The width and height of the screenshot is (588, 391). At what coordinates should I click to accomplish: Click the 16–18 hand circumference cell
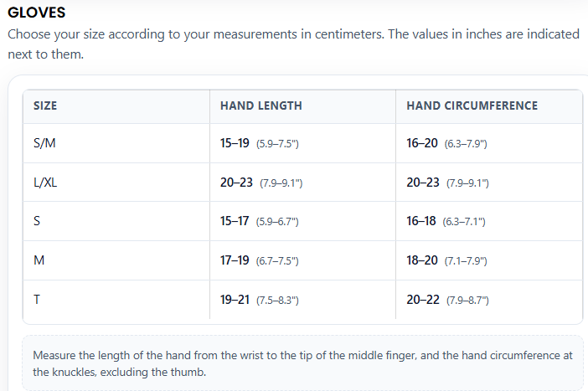tap(489, 221)
